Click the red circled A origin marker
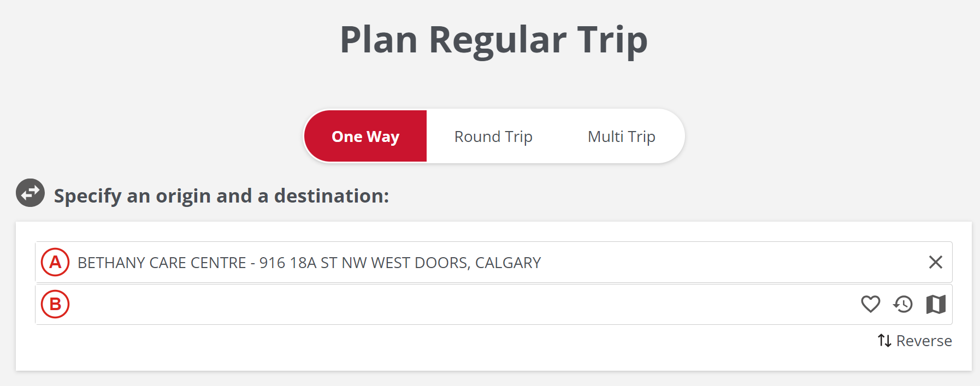 55,263
